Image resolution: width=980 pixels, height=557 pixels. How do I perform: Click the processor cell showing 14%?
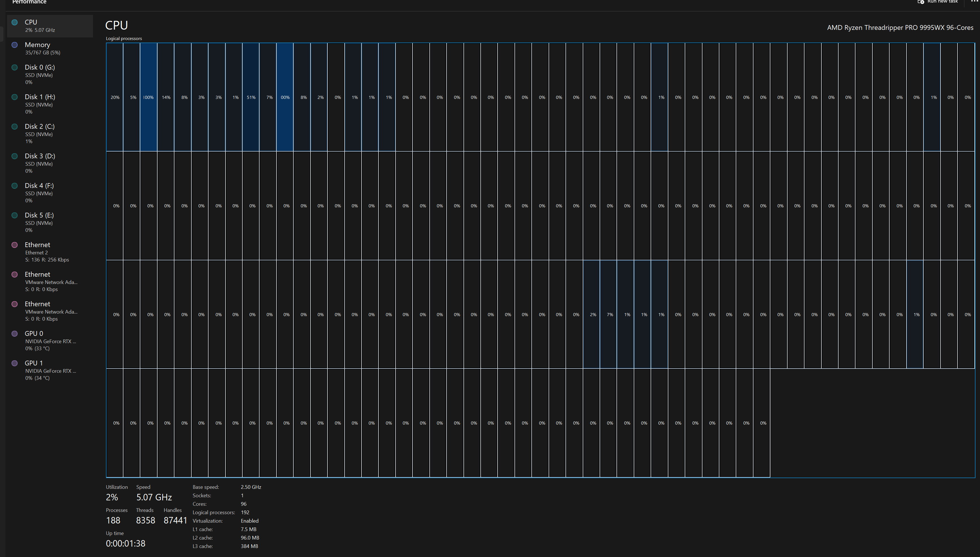[x=166, y=97]
